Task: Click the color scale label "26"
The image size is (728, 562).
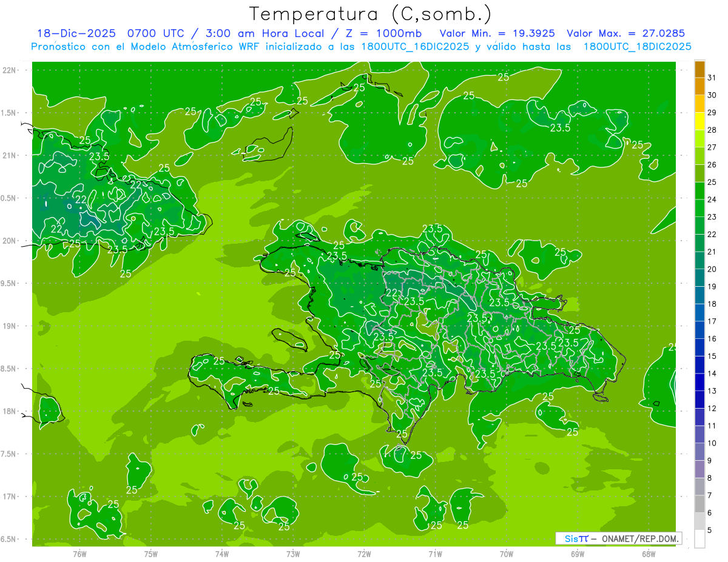Action: [x=712, y=165]
